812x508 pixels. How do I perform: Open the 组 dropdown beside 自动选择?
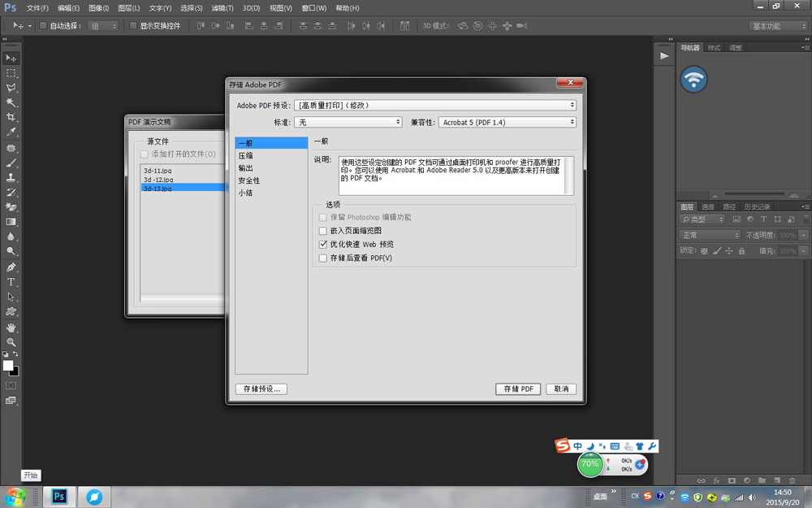pyautogui.click(x=102, y=26)
